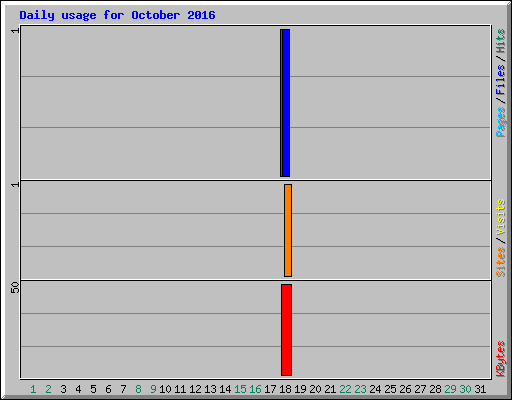The image size is (512, 400).
Task: Click day label 8 on the x-axis
Action: [138, 389]
